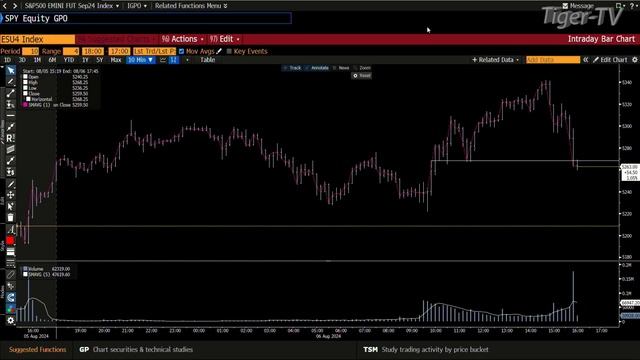
Task: Toggle the Volume legend checkbox
Action: pos(25,269)
